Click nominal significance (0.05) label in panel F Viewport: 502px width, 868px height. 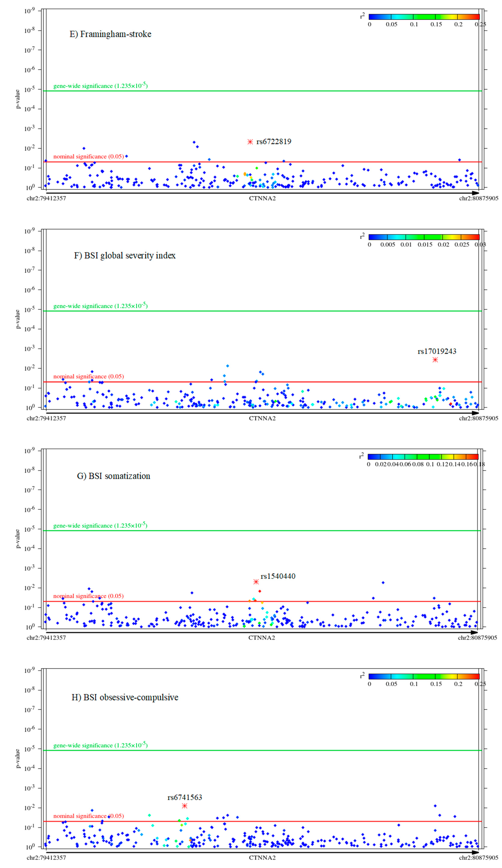pyautogui.click(x=88, y=376)
